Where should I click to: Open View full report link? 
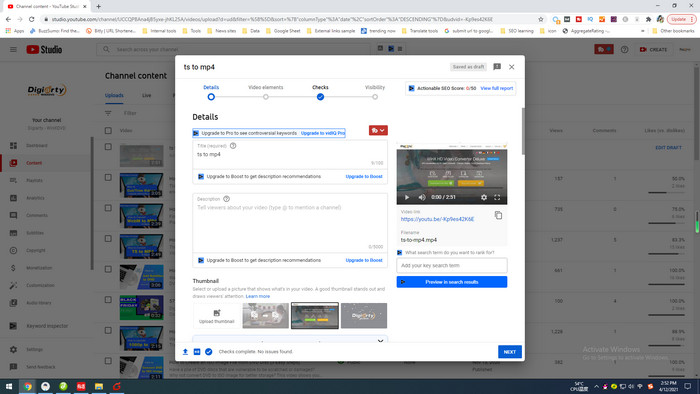pyautogui.click(x=496, y=88)
